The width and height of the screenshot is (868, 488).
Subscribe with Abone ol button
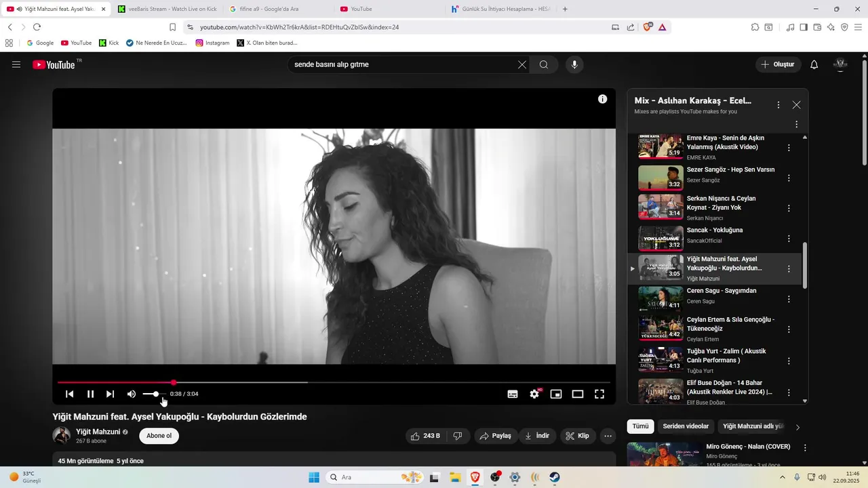point(159,436)
